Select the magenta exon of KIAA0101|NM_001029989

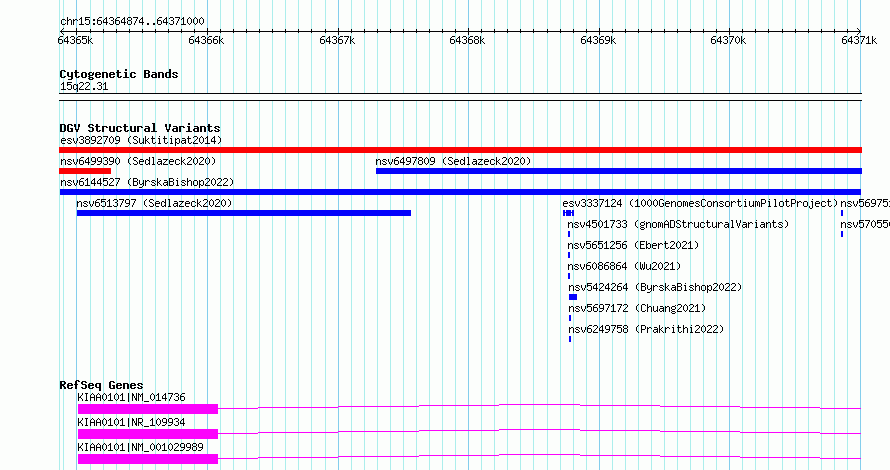click(x=148, y=459)
